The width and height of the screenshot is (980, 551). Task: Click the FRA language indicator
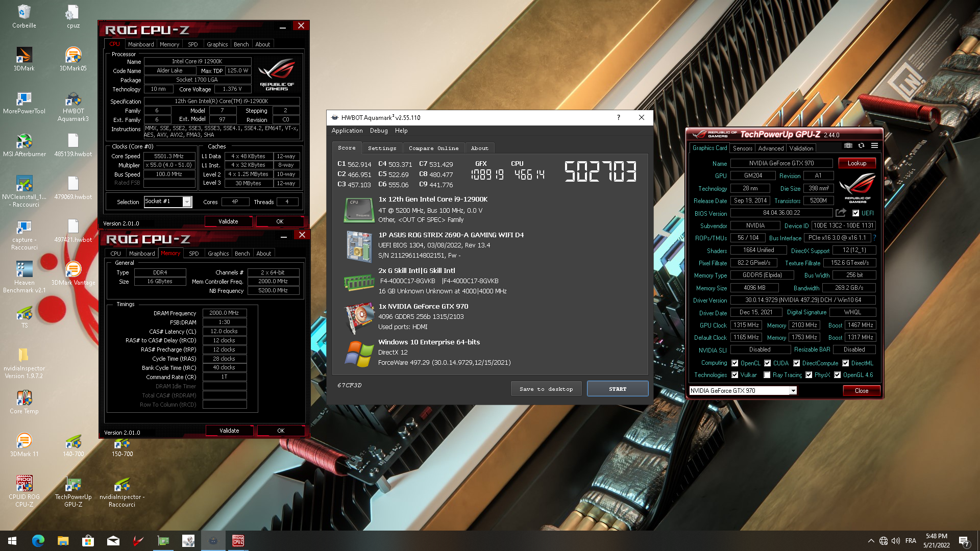click(911, 541)
